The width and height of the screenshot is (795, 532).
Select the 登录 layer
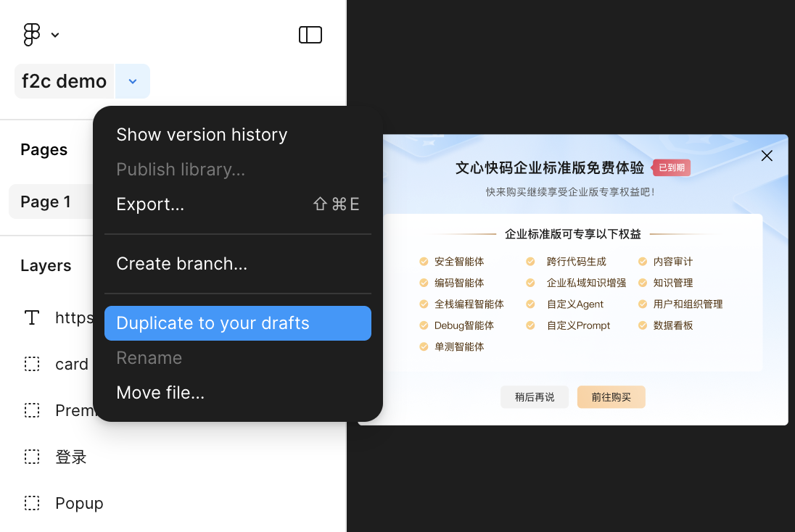71,457
